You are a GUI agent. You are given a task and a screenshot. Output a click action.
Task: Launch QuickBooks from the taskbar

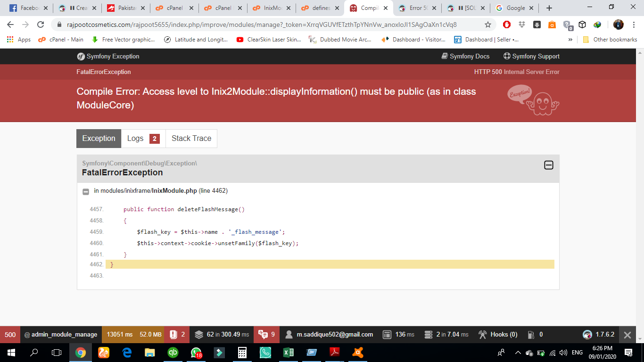[173, 353]
